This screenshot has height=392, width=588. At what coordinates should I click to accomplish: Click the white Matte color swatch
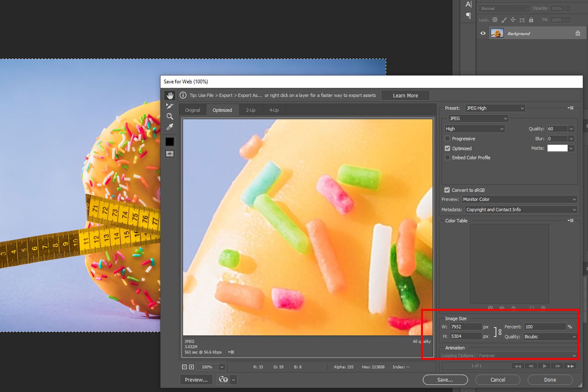[557, 148]
